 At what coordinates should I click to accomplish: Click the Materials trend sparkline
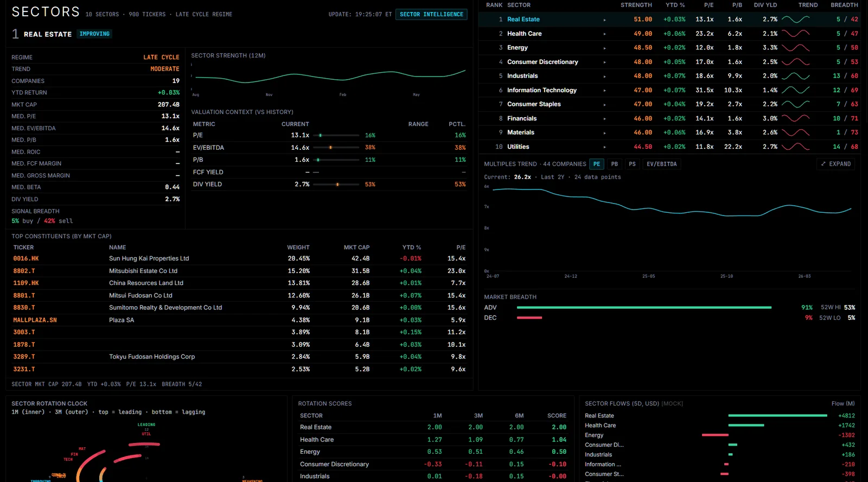click(x=795, y=132)
